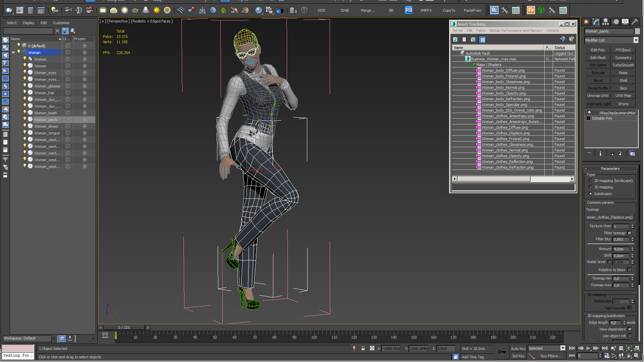The width and height of the screenshot is (644, 362).
Task: Enable the Water level checkbox
Action: 610,262
